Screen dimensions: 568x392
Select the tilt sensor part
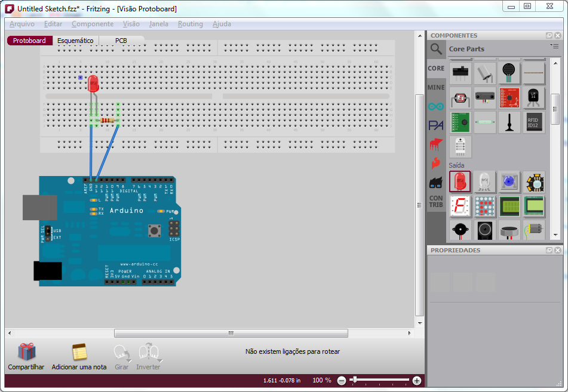pos(485,72)
